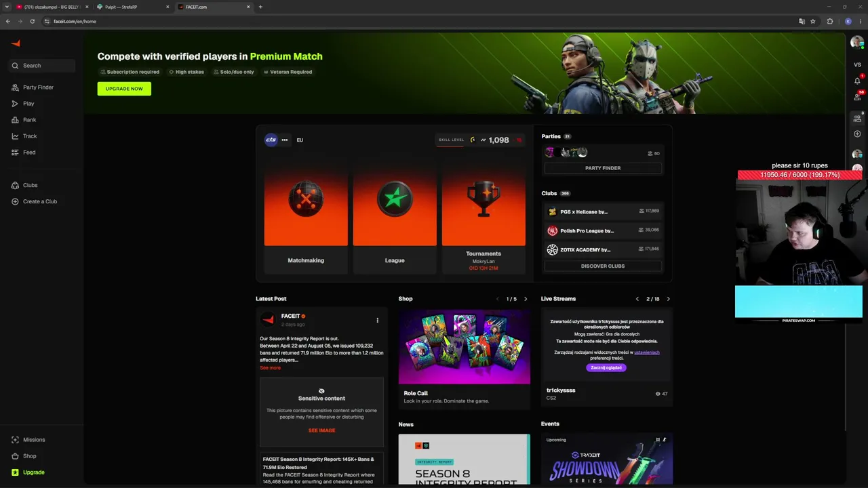Close the Pulpit — StrefaRP tab
Screen dimensions: 868x488
pyautogui.click(x=167, y=7)
